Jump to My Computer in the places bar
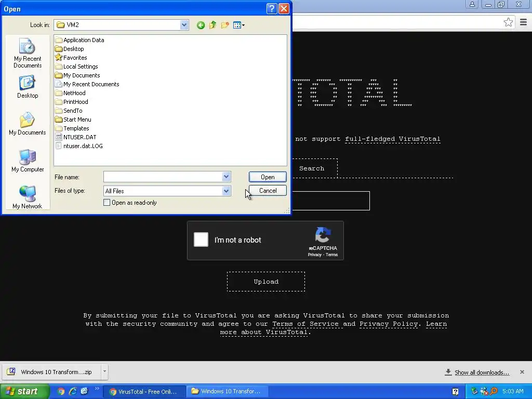 click(x=28, y=161)
